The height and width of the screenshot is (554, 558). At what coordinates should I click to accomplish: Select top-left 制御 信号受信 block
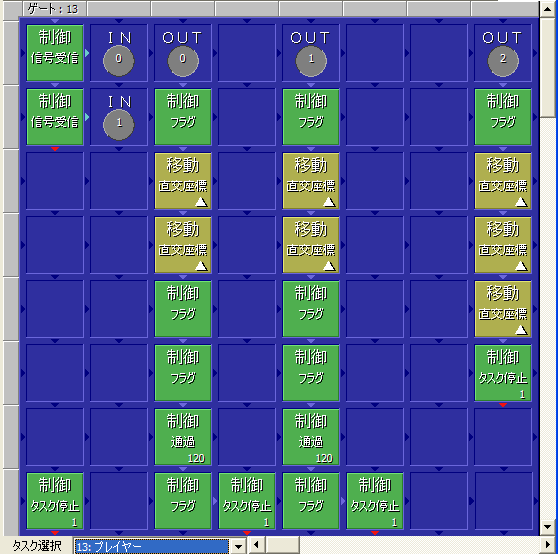pos(55,53)
